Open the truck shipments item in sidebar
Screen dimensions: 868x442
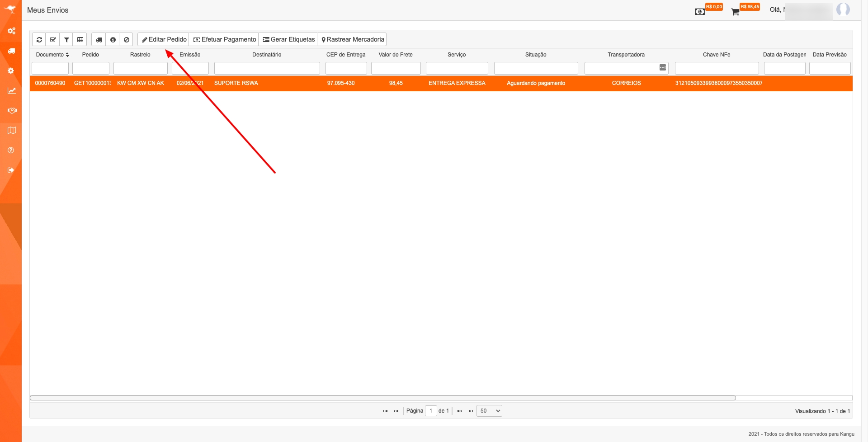pyautogui.click(x=11, y=51)
